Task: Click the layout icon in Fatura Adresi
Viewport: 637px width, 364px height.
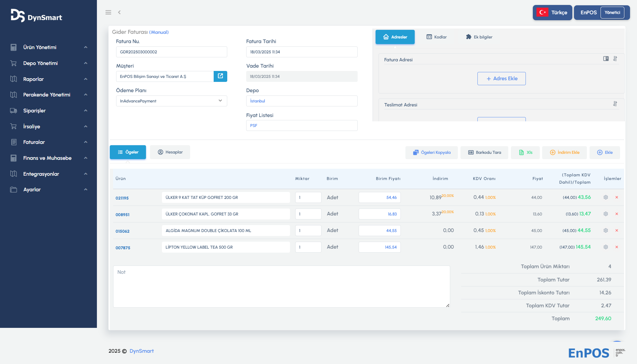Action: [606, 59]
